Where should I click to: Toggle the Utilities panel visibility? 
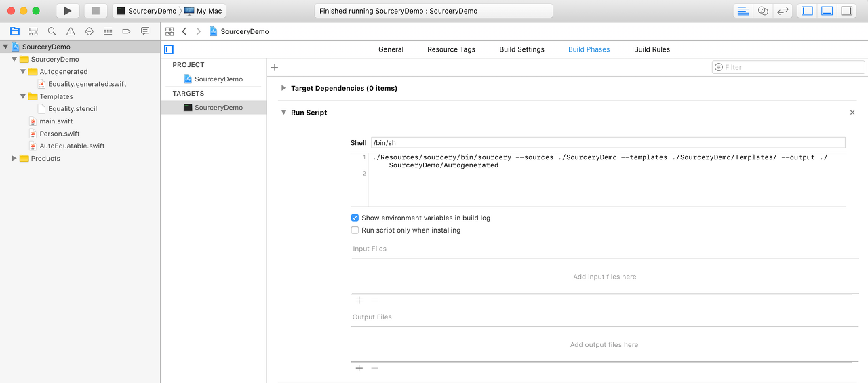click(846, 11)
